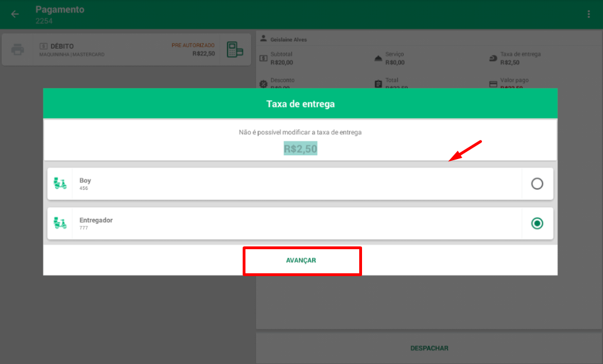
Task: Click the AVANÇAR button
Action: (x=302, y=260)
